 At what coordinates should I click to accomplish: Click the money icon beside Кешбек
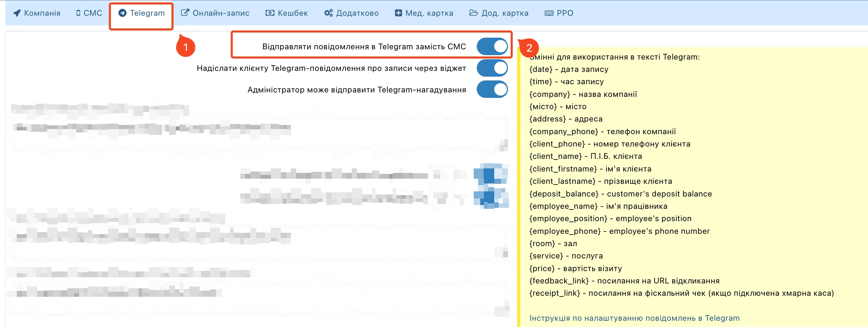[x=270, y=13]
